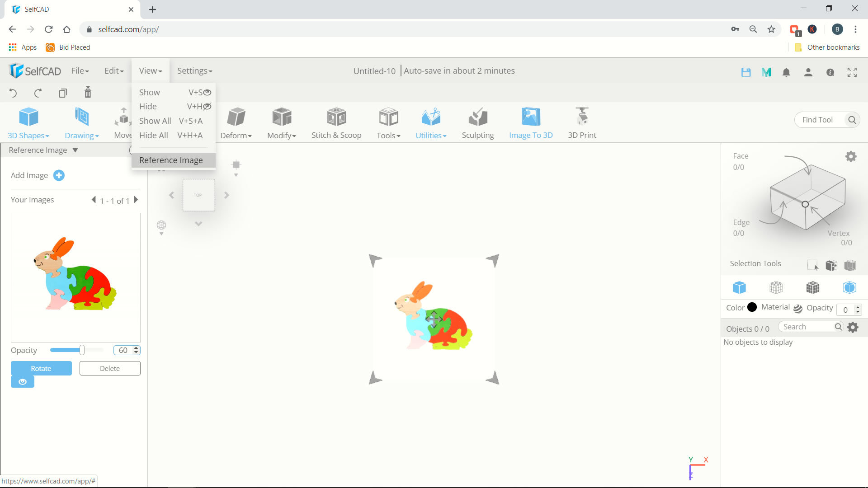The height and width of the screenshot is (488, 868).
Task: Click the SelfCAD logo
Action: pos(35,71)
